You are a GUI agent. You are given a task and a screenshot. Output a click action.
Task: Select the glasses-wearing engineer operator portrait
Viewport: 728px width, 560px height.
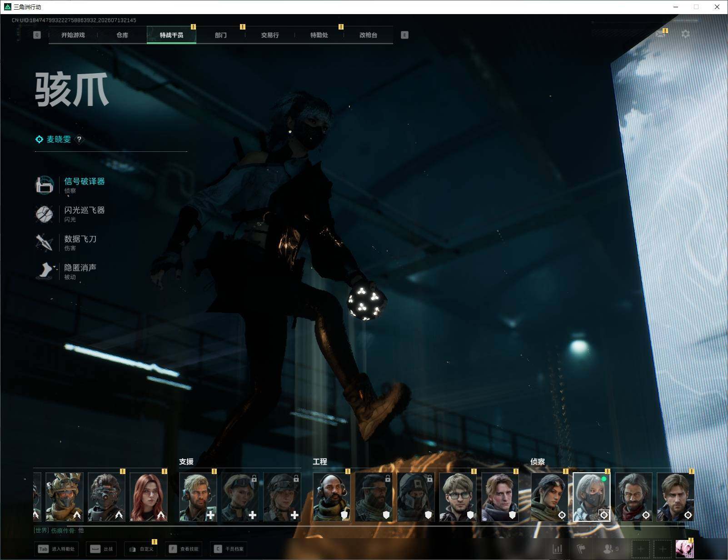(x=458, y=497)
